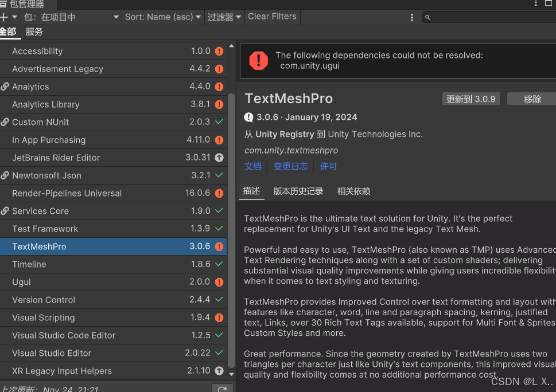The image size is (556, 392).
Task: Click the link icon beside Analytics package
Action: pos(5,87)
